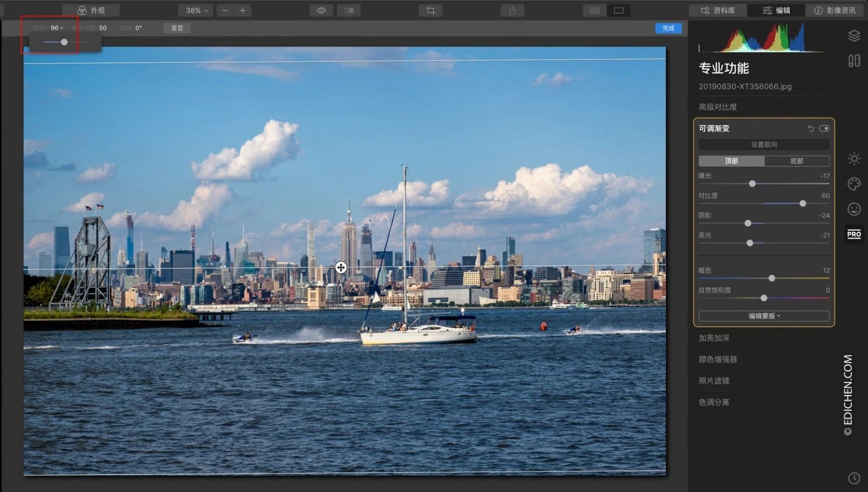The width and height of the screenshot is (868, 492).
Task: Open the Canvas tools icon
Action: pos(854,61)
